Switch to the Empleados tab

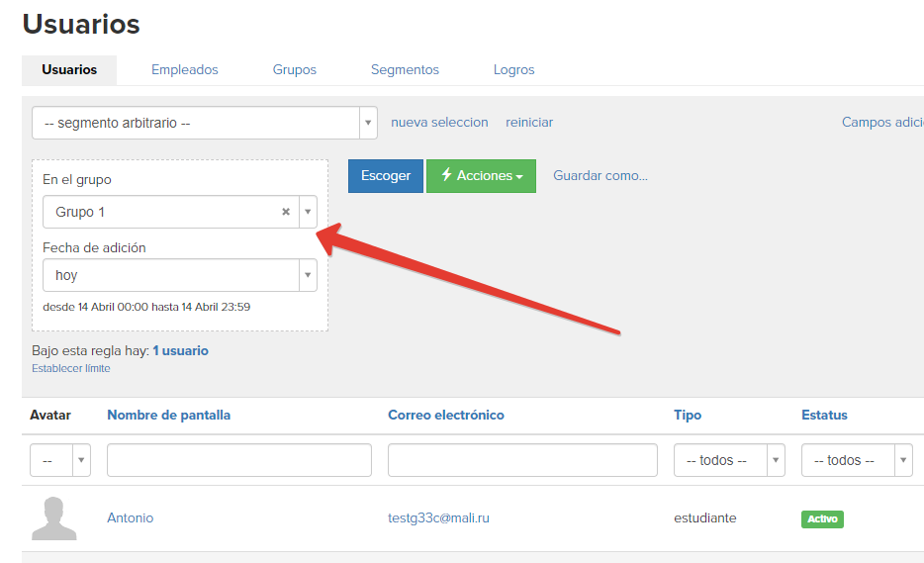tap(184, 69)
